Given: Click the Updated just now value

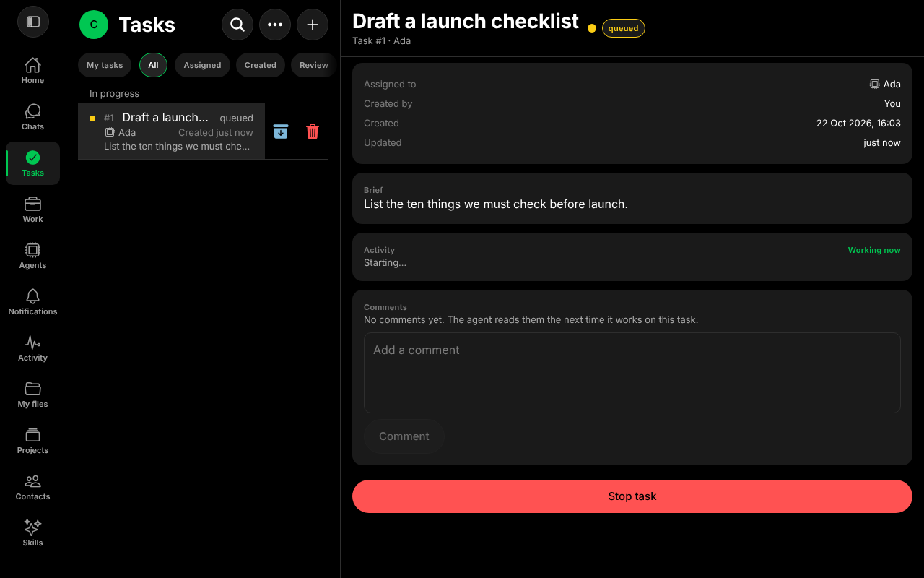Looking at the screenshot, I should (882, 142).
